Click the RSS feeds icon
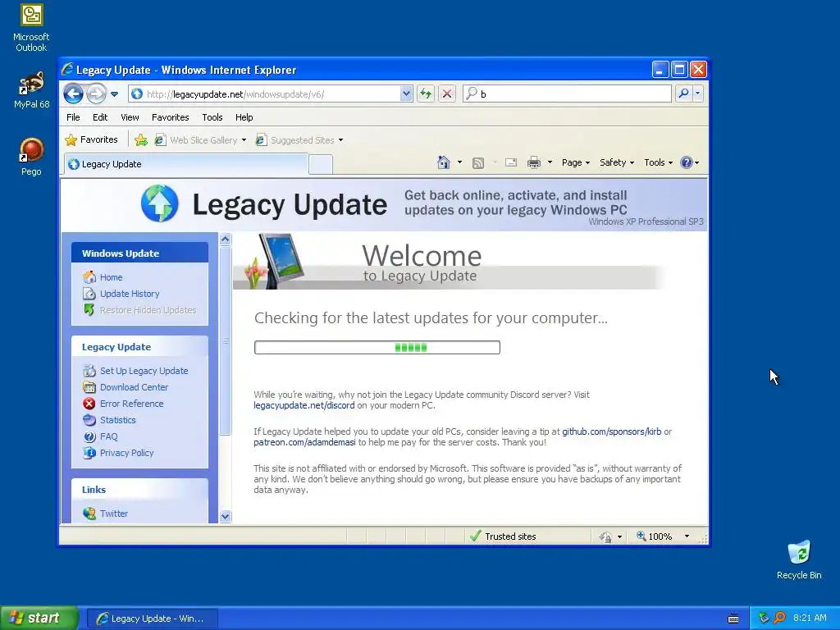 pos(478,163)
